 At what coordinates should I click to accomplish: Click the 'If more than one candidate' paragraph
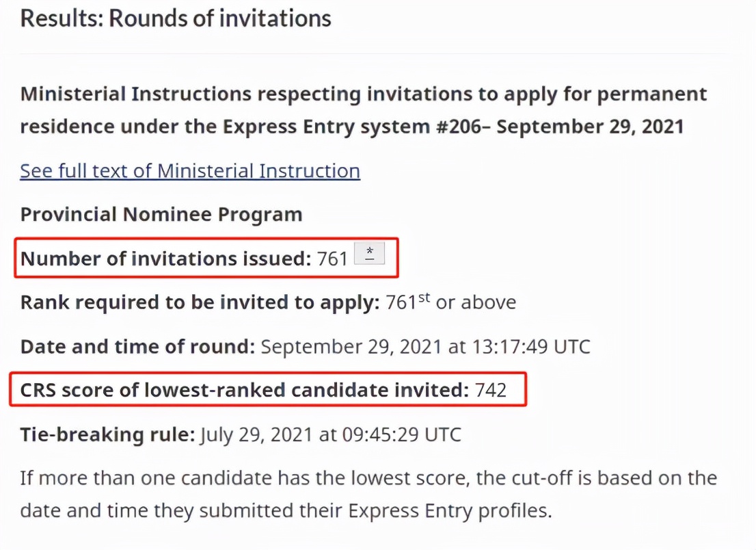click(368, 477)
